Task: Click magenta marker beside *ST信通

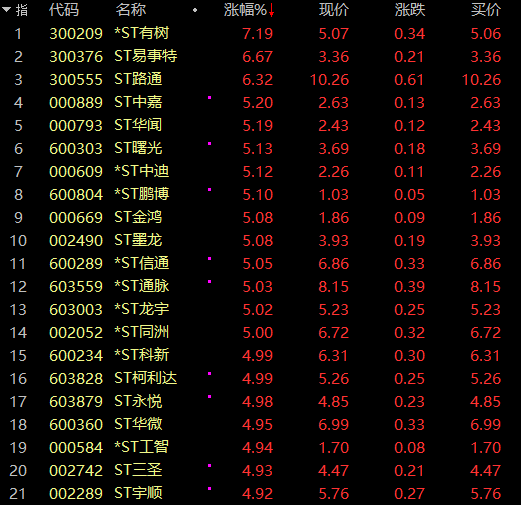Action: coord(210,259)
